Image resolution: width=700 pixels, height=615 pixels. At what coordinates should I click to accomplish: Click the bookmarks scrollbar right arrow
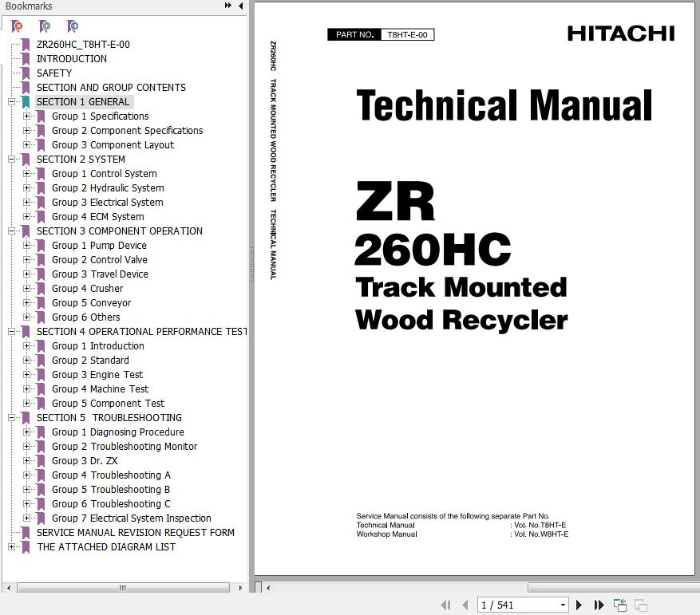click(240, 588)
